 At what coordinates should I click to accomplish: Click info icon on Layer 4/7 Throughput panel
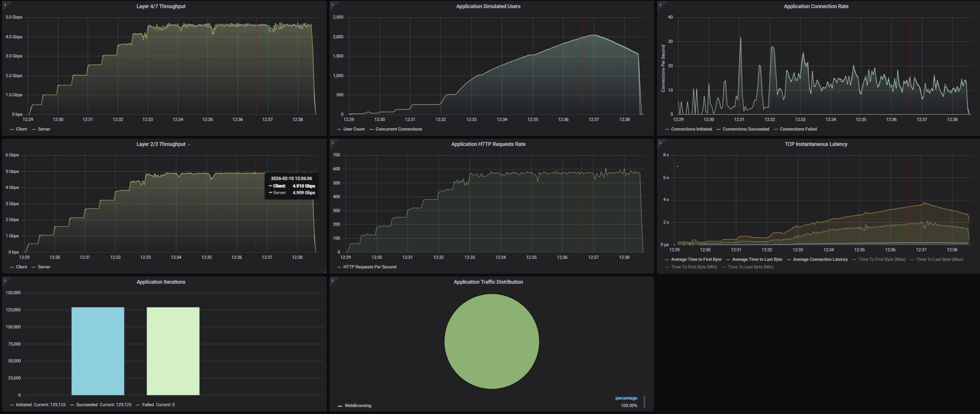click(5, 5)
